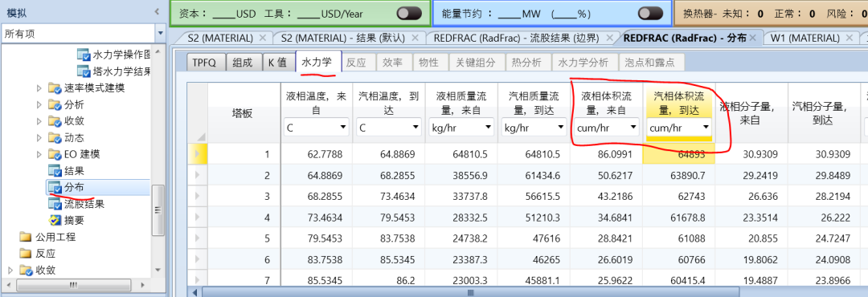868x297 pixels.
Task: Click the 流股结果 form icon
Action: coord(55,204)
